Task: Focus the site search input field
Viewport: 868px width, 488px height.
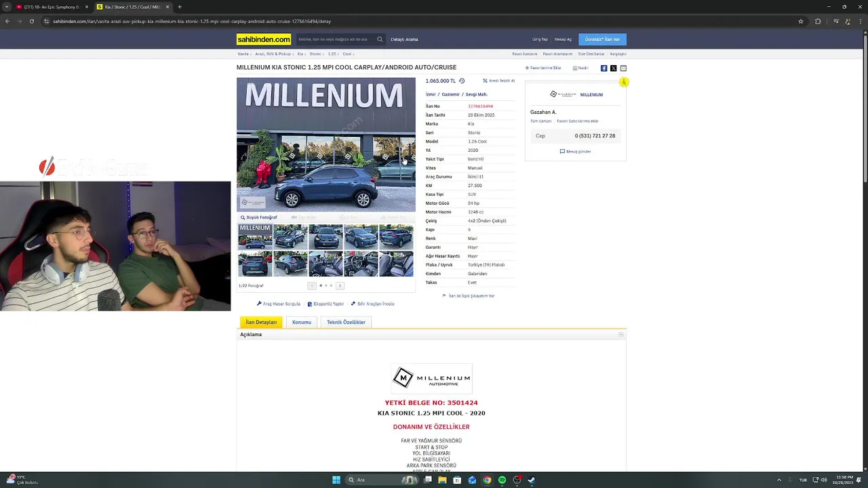Action: (336, 39)
